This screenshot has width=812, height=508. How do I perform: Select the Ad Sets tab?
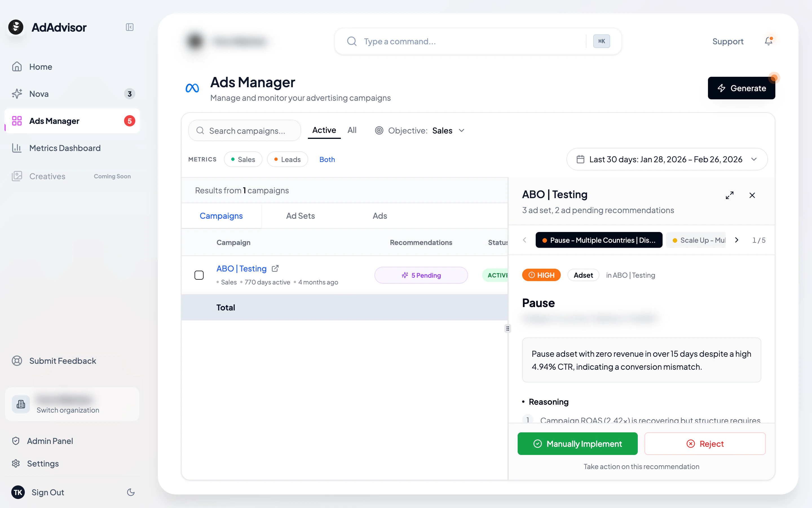point(300,216)
